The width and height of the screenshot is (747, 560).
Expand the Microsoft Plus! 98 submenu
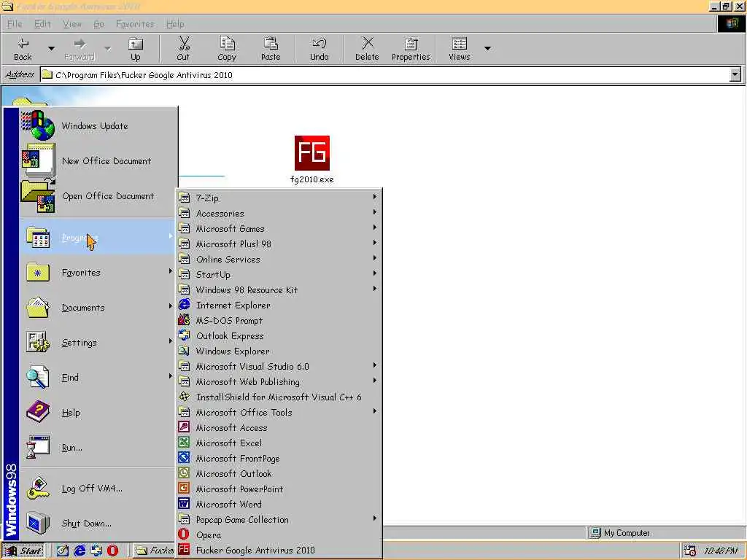tap(279, 244)
